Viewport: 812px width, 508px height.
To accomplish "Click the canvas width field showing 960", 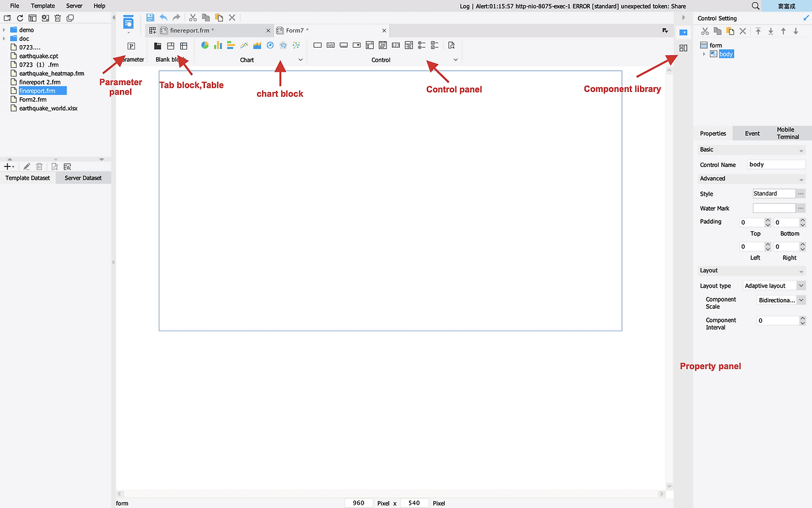I will 358,503.
